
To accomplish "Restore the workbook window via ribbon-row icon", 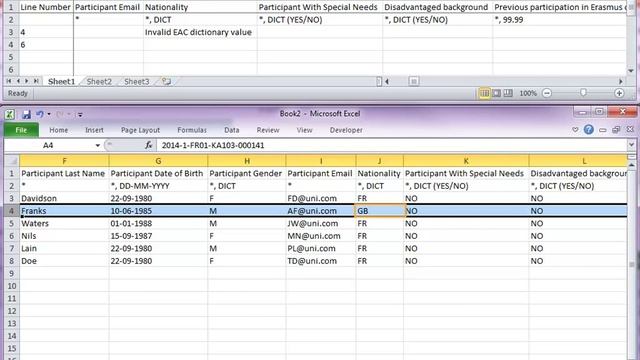I will pos(616,130).
